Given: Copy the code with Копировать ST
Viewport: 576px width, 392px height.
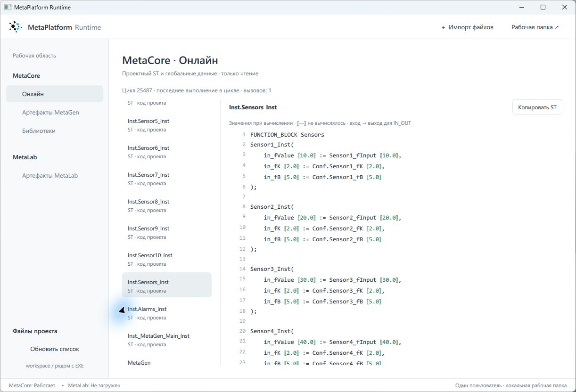Looking at the screenshot, I should (x=537, y=107).
